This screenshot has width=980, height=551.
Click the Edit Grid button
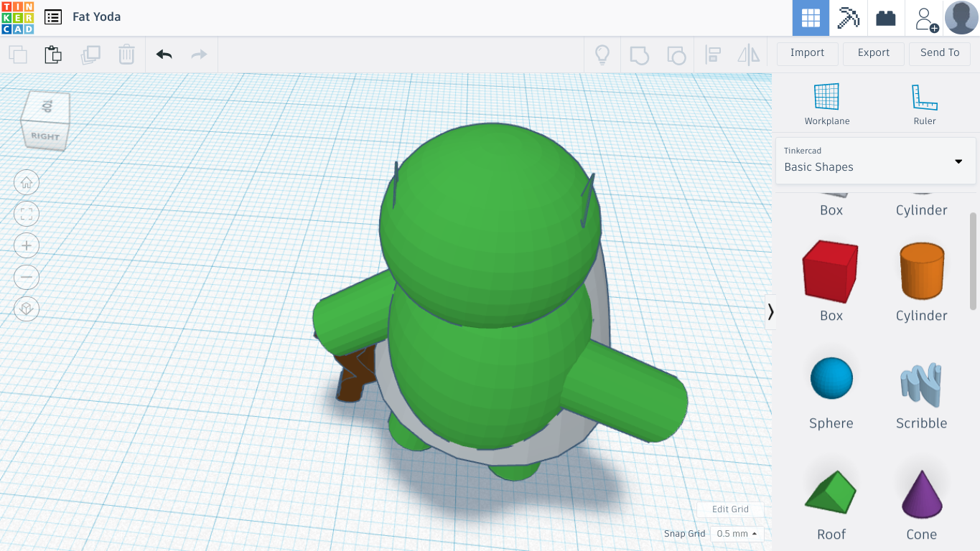[x=730, y=509]
